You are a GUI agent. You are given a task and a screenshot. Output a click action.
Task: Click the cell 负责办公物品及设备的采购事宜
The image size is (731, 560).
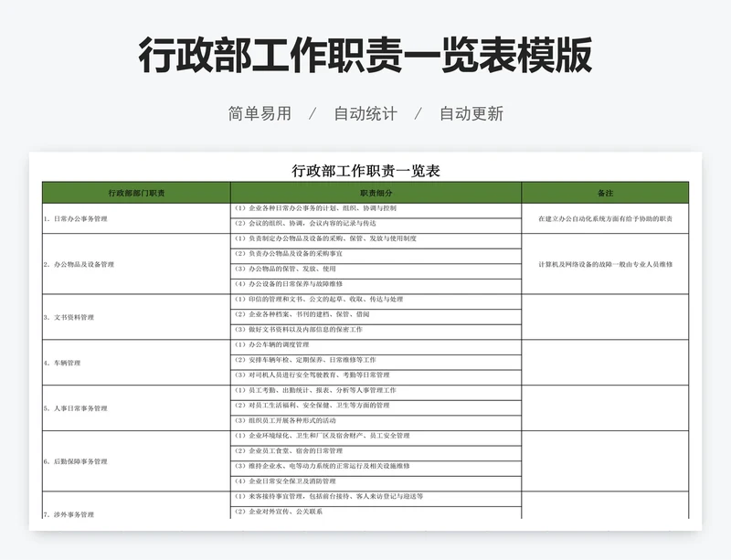pos(376,256)
